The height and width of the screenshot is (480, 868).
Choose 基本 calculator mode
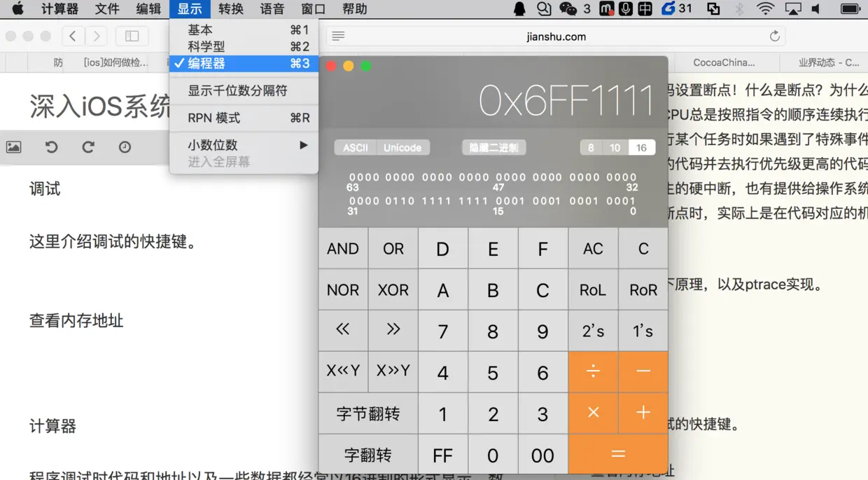pyautogui.click(x=244, y=30)
